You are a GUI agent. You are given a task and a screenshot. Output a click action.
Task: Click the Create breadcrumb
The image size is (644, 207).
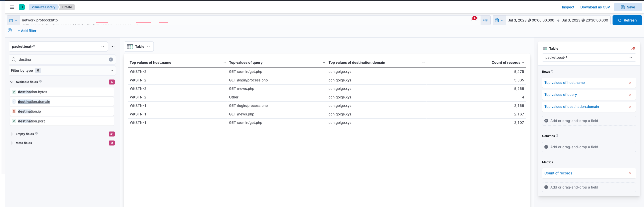click(x=67, y=7)
